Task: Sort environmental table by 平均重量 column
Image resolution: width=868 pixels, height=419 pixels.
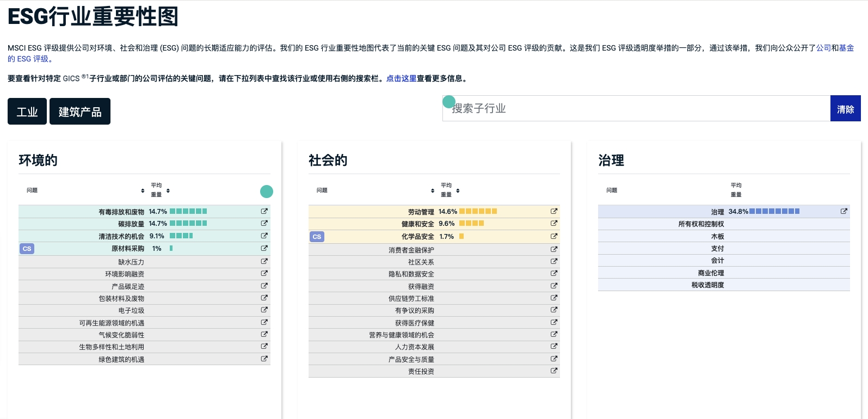Action: coord(168,190)
